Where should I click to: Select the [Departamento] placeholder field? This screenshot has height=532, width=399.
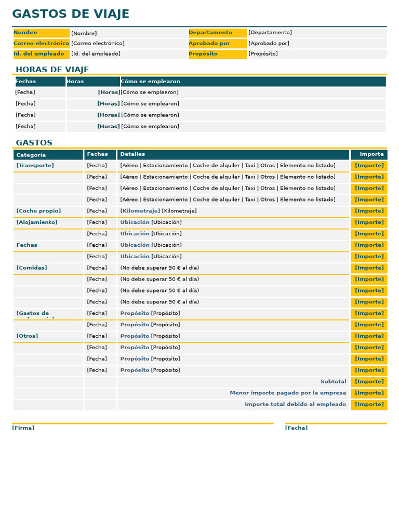tap(317, 33)
